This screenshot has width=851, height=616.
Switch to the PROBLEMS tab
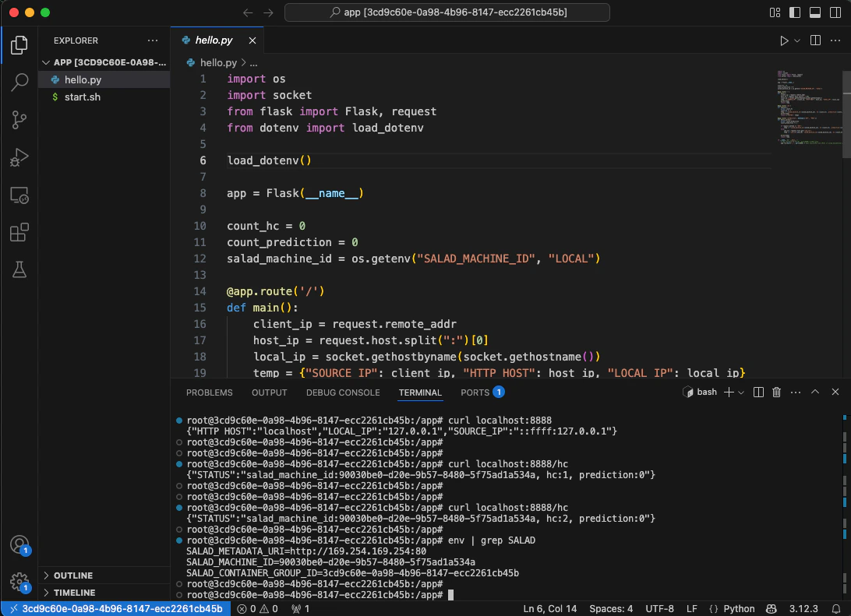pos(209,392)
